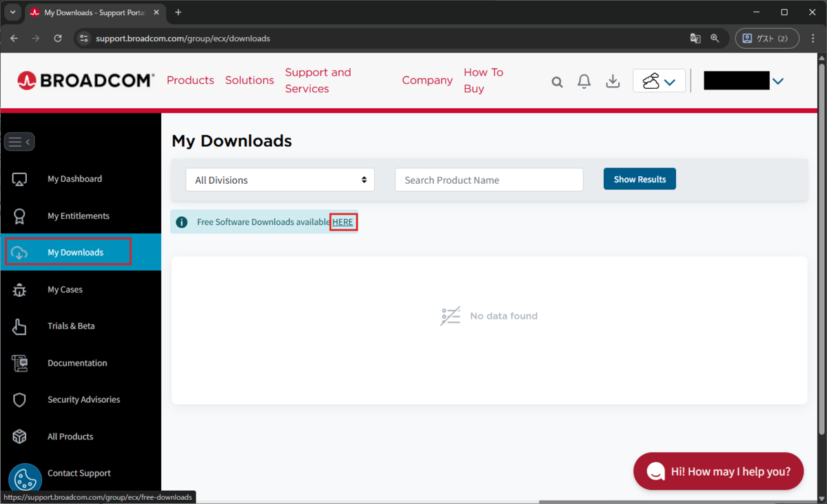The image size is (827, 504).
Task: Open Documentation from sidebar
Action: 77,364
